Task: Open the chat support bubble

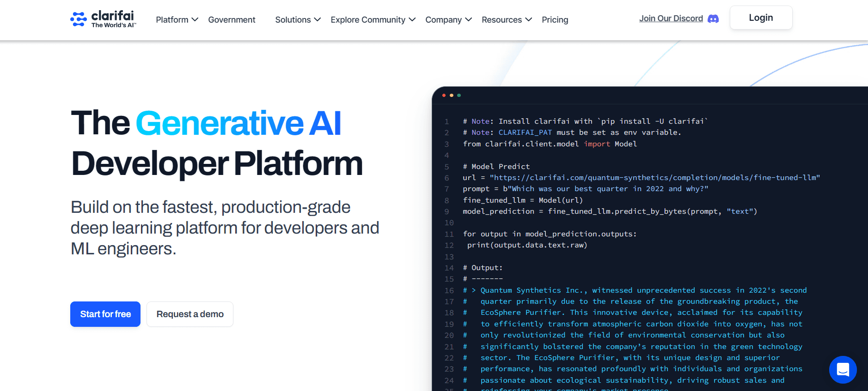Action: tap(843, 370)
